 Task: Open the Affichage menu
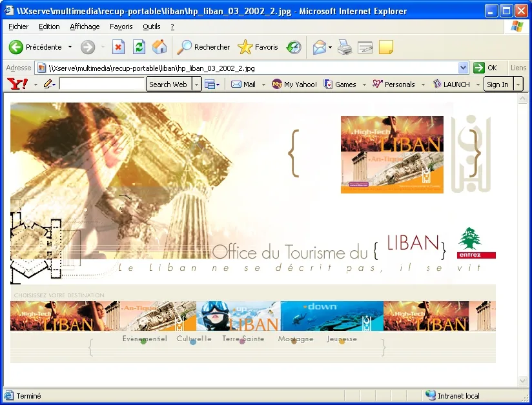click(x=85, y=26)
